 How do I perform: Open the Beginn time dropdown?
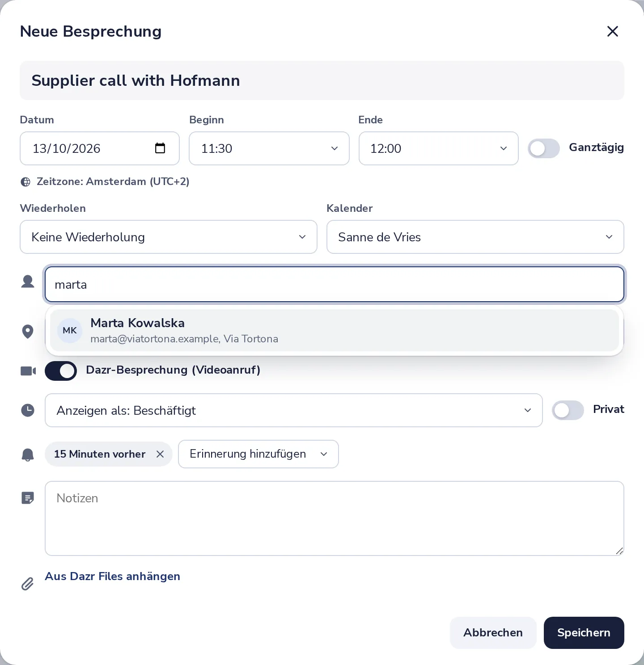269,148
